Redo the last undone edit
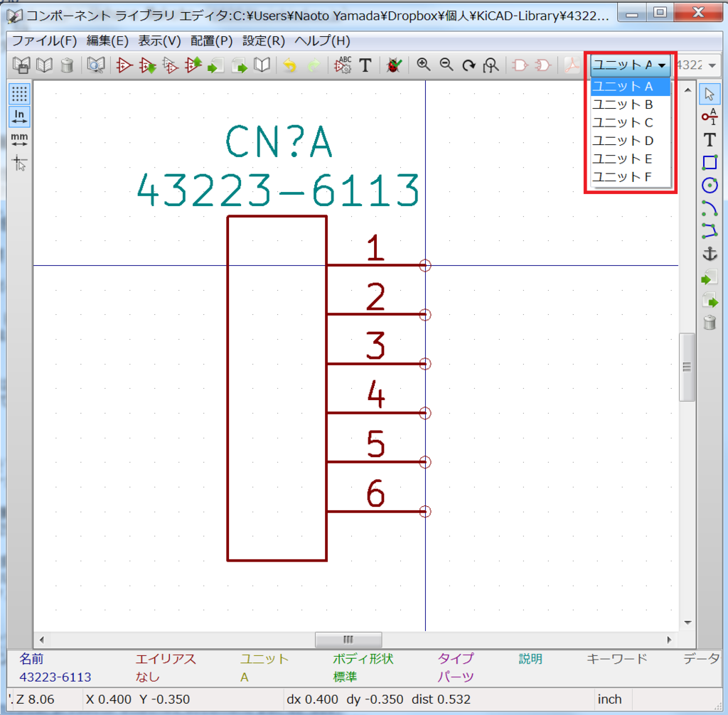728x715 pixels. (x=314, y=65)
